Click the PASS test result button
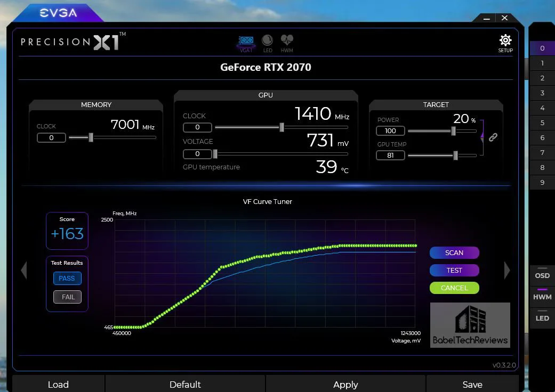 pos(67,278)
